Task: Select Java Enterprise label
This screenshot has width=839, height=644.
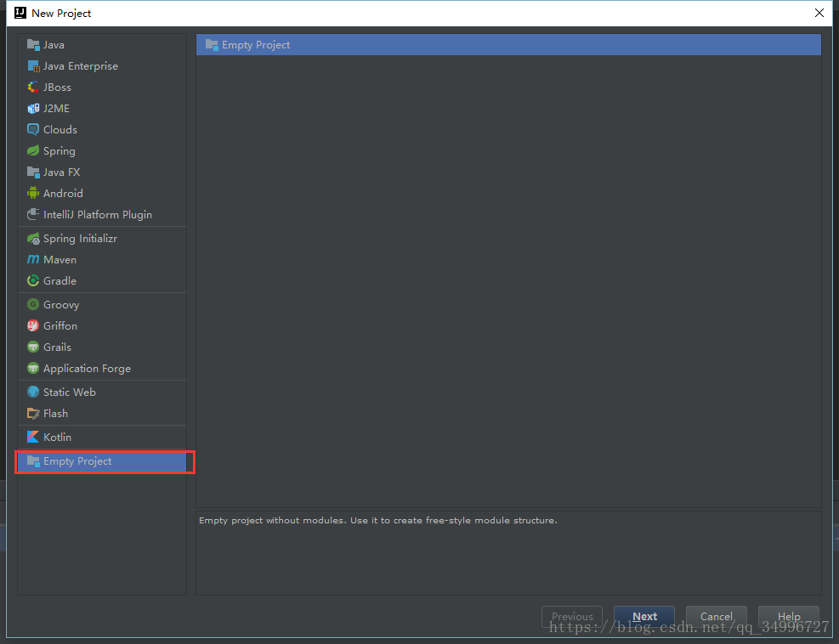Action: click(x=81, y=66)
